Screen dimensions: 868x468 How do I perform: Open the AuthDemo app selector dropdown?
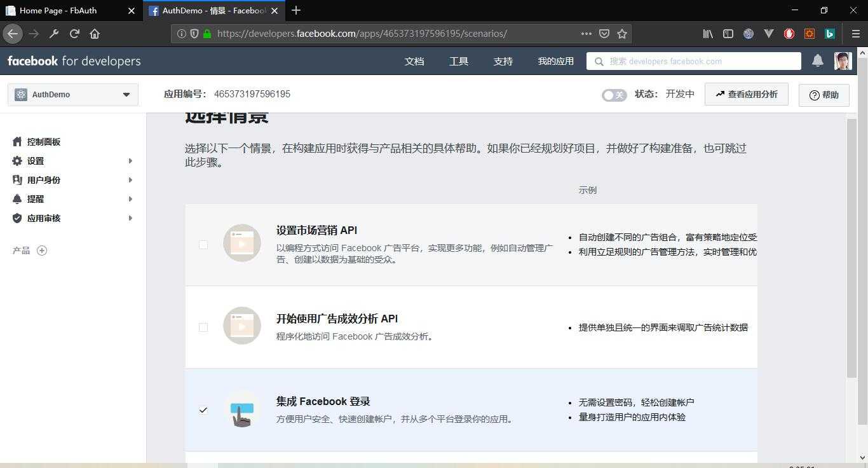click(x=73, y=94)
